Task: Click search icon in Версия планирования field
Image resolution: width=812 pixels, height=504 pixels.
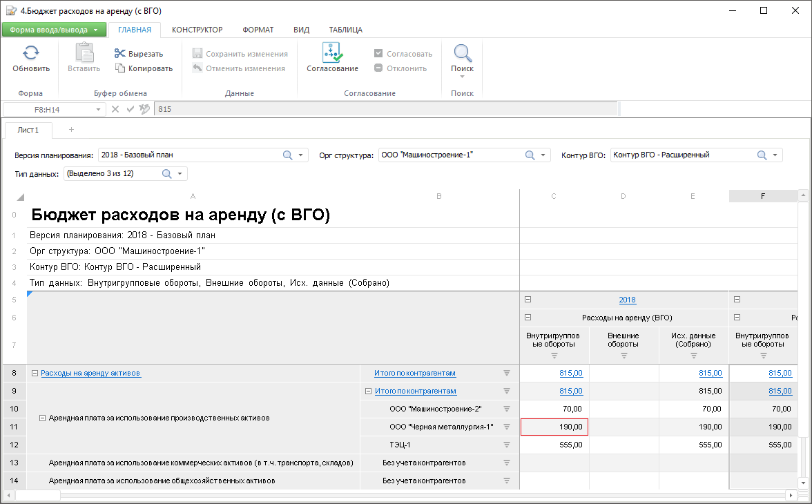Action: (288, 155)
